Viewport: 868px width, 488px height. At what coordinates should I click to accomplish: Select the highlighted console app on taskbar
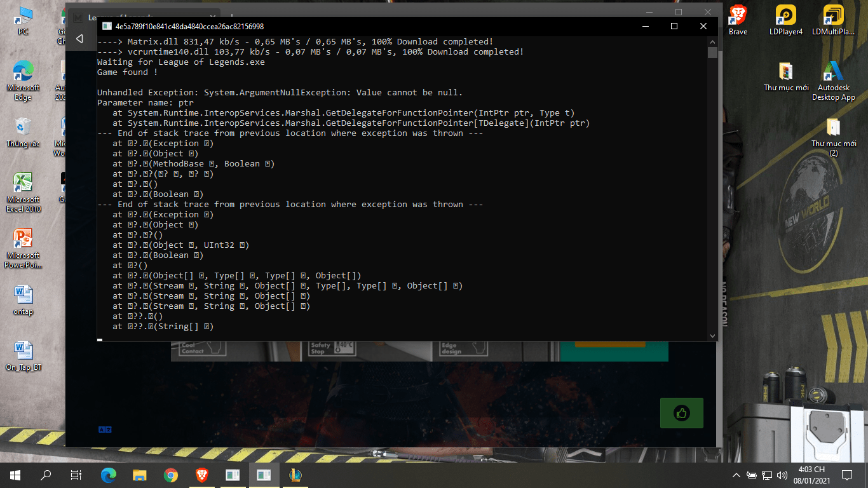(263, 475)
